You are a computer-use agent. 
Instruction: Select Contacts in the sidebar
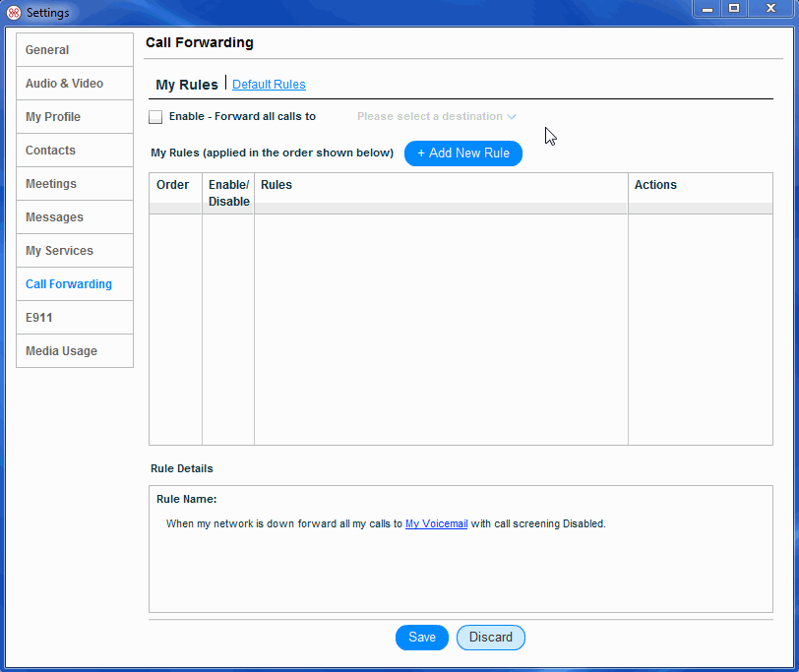pyautogui.click(x=75, y=151)
